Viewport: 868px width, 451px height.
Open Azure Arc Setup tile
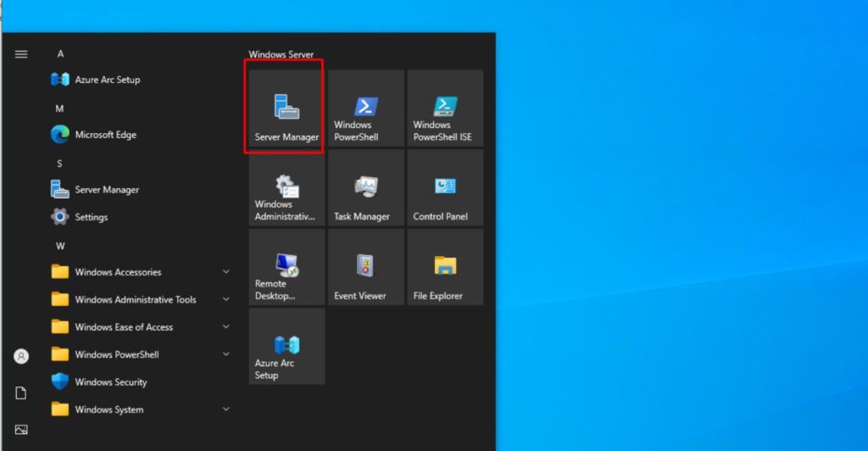[287, 348]
